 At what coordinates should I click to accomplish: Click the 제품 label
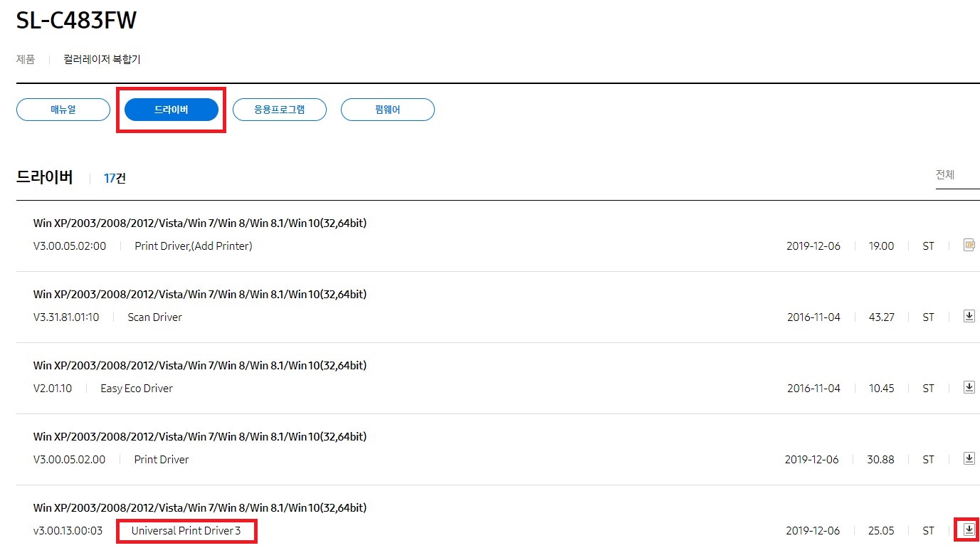[x=26, y=60]
